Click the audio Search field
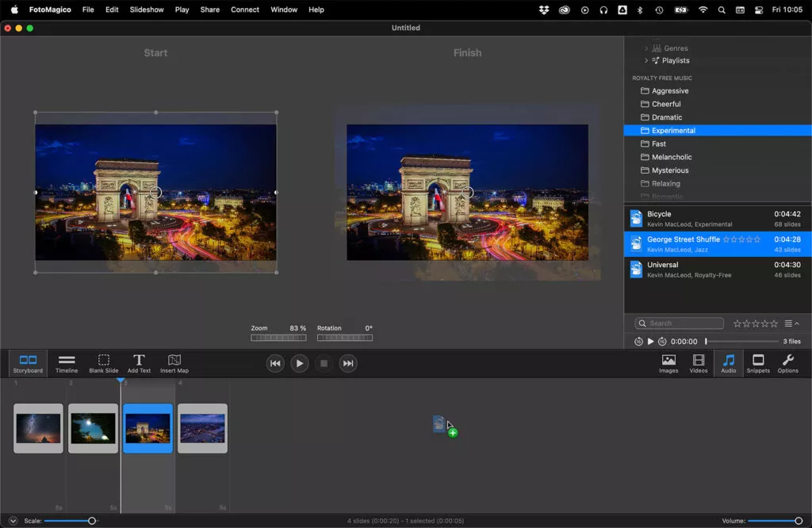The height and width of the screenshot is (528, 812). point(679,323)
